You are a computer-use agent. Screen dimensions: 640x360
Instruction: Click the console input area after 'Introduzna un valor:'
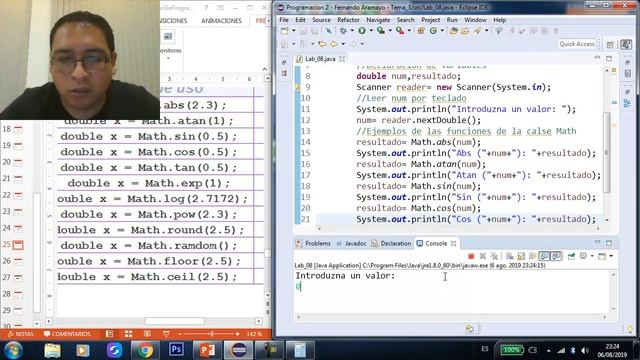(453, 292)
